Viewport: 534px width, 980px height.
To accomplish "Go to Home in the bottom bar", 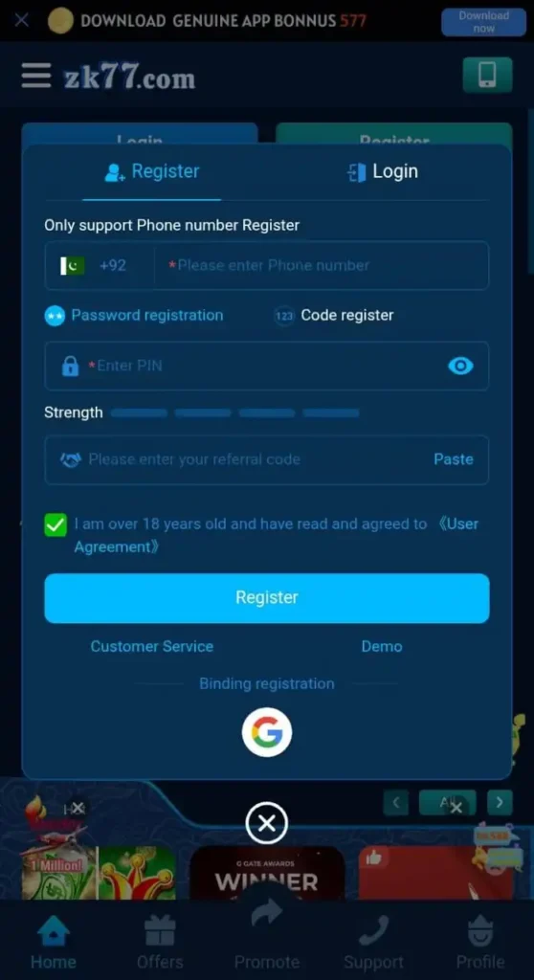I will [x=54, y=943].
